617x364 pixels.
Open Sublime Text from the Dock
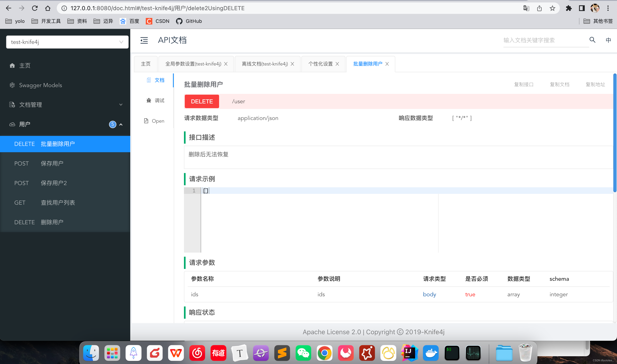[282, 353]
